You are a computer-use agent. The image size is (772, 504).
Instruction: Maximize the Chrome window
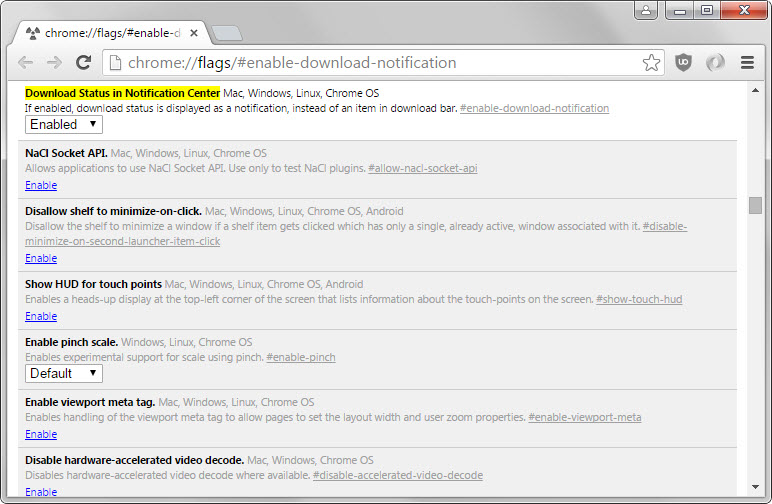[707, 10]
